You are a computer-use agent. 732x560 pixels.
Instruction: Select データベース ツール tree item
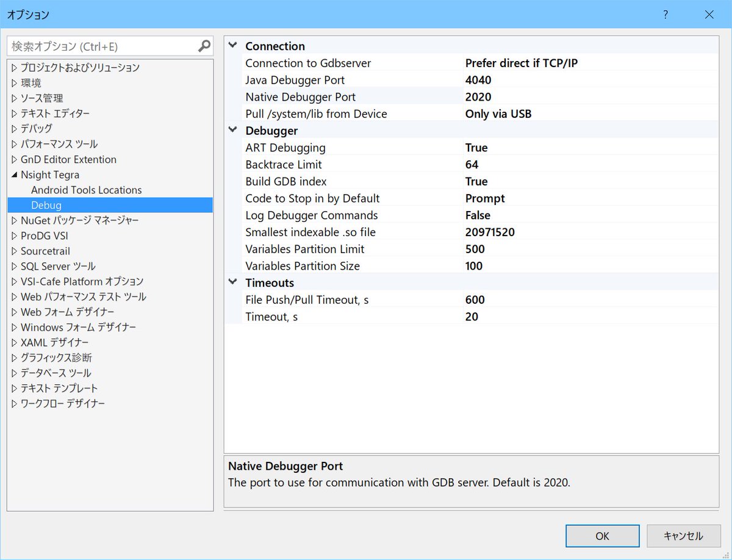pyautogui.click(x=56, y=373)
